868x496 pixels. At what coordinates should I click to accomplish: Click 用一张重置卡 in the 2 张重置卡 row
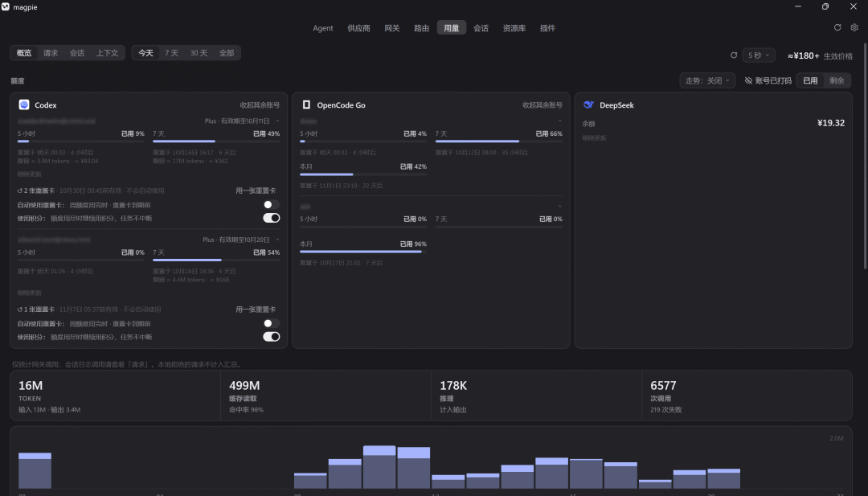(256, 191)
